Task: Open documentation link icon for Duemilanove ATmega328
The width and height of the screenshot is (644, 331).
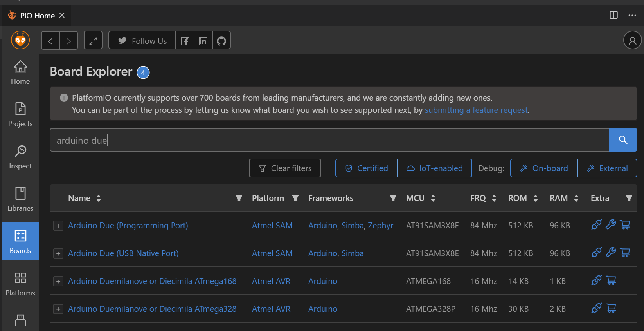Action: click(x=597, y=308)
